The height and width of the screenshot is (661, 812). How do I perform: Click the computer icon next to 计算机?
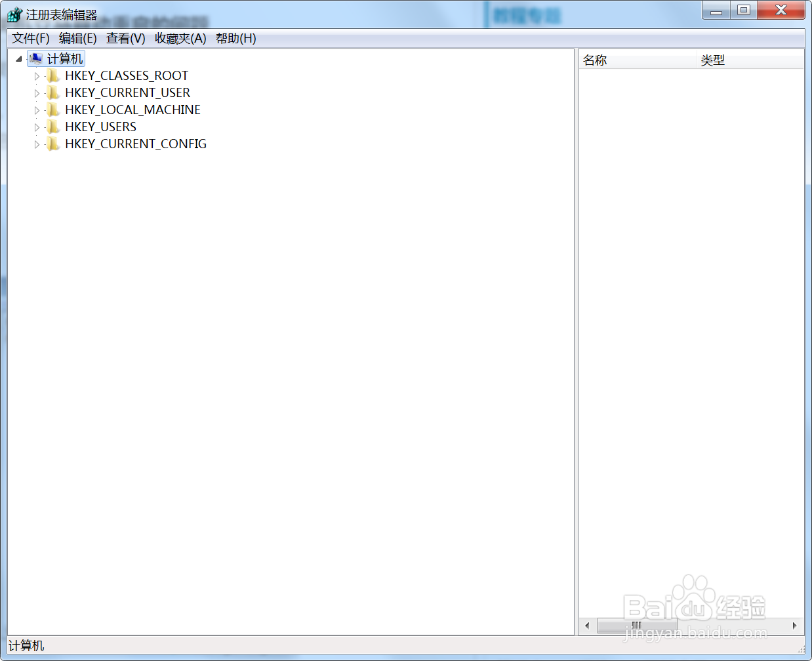tap(36, 58)
